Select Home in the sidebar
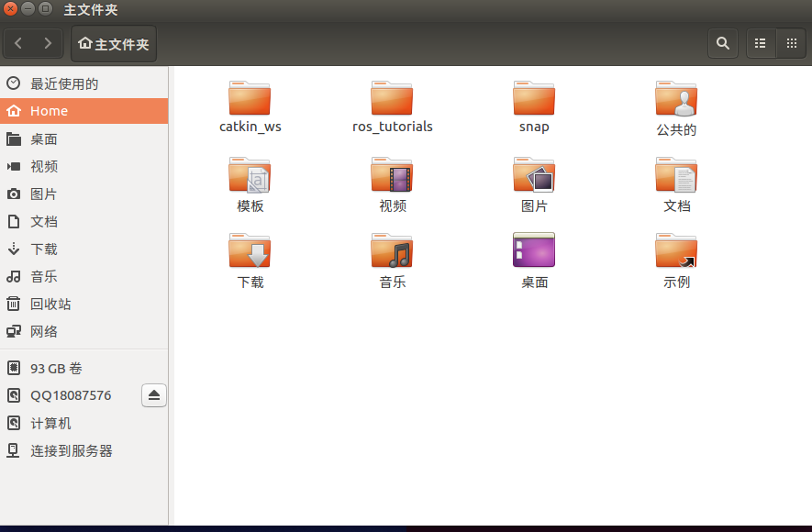 83,111
